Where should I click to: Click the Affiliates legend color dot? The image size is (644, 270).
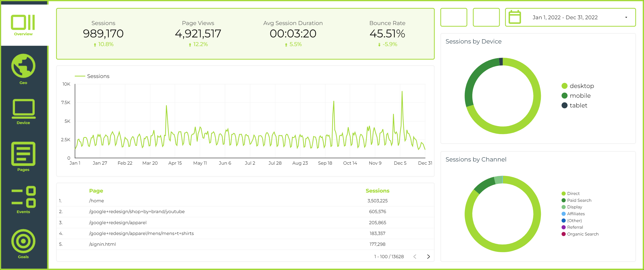[563, 214]
